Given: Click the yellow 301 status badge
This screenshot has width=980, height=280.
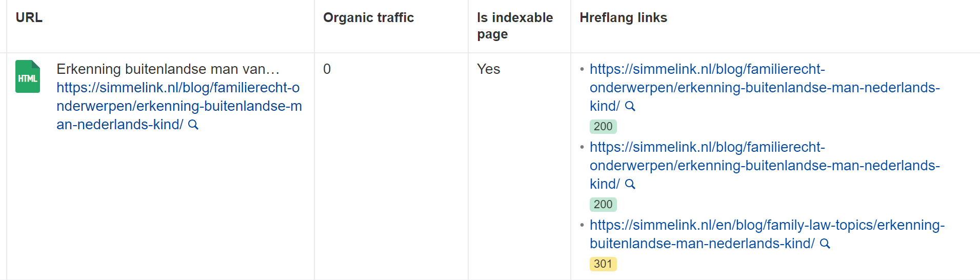Looking at the screenshot, I should pyautogui.click(x=603, y=264).
